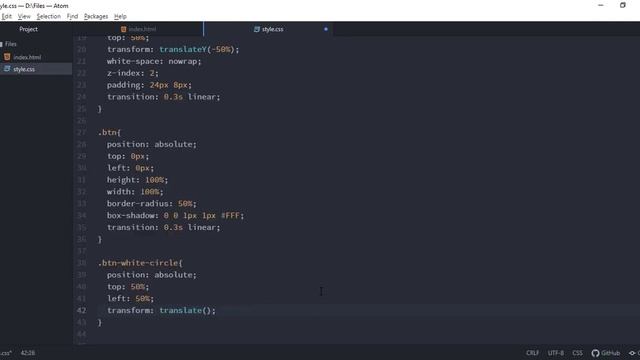Screen dimensions: 640x360
Task: Click the 'height: 100%;' line
Action: (x=137, y=180)
